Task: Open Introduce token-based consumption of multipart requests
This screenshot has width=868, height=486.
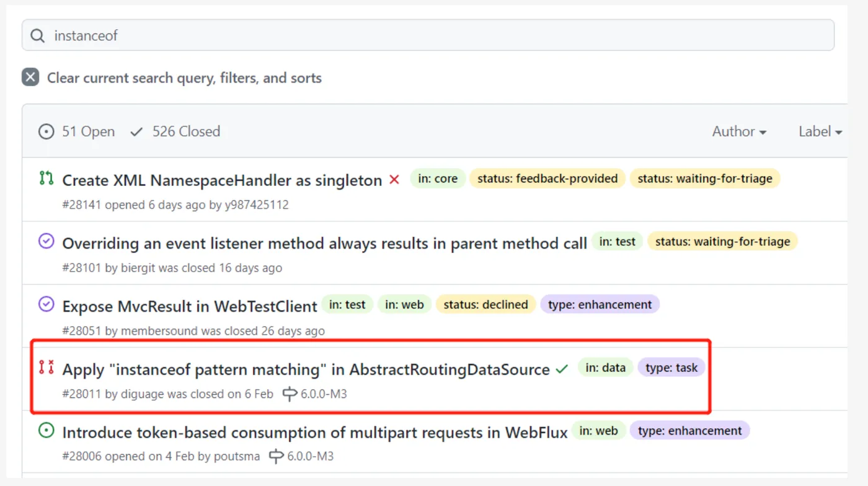Action: [315, 433]
